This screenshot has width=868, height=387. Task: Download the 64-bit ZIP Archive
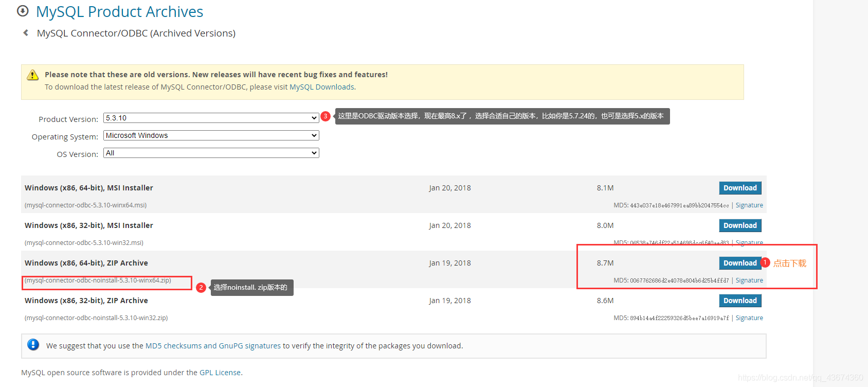tap(740, 263)
